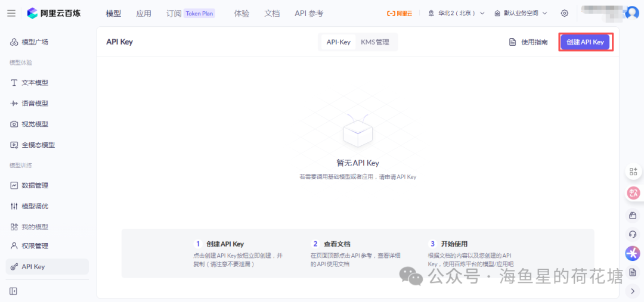Screen dimensions: 644x302
Task: Open the 文档 navigation item
Action: (272, 14)
